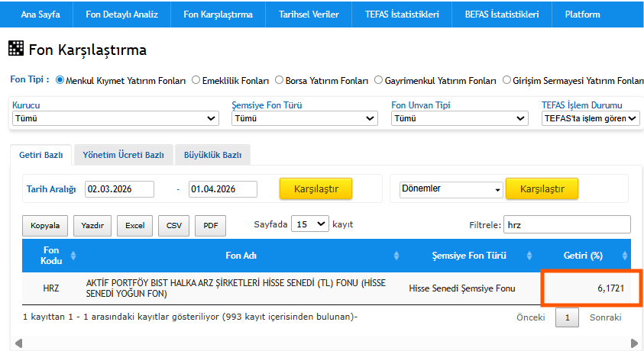Screen dimensions: 644x351
Task: Select Menkul Kıymet Yatırım Fonları radio
Action: click(60, 80)
